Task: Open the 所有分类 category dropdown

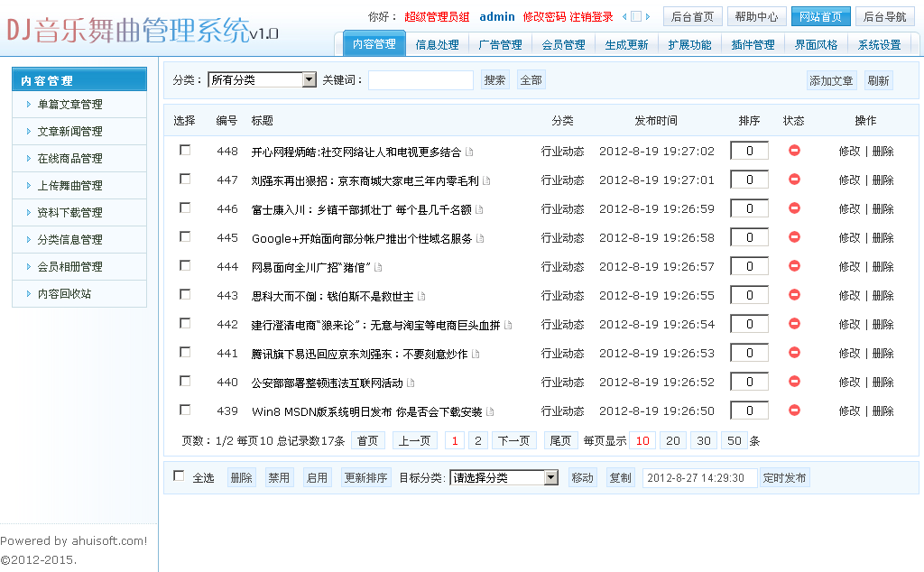Action: (x=262, y=80)
